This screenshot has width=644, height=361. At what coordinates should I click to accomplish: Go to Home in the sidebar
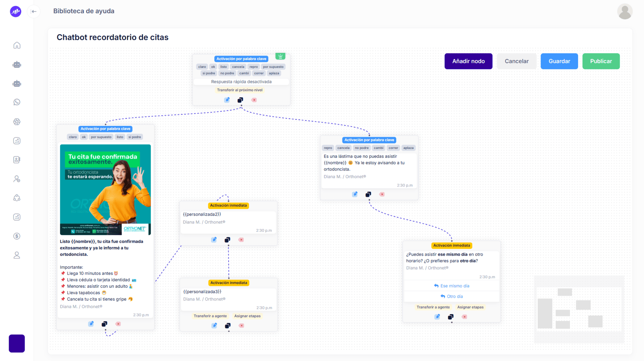(17, 45)
